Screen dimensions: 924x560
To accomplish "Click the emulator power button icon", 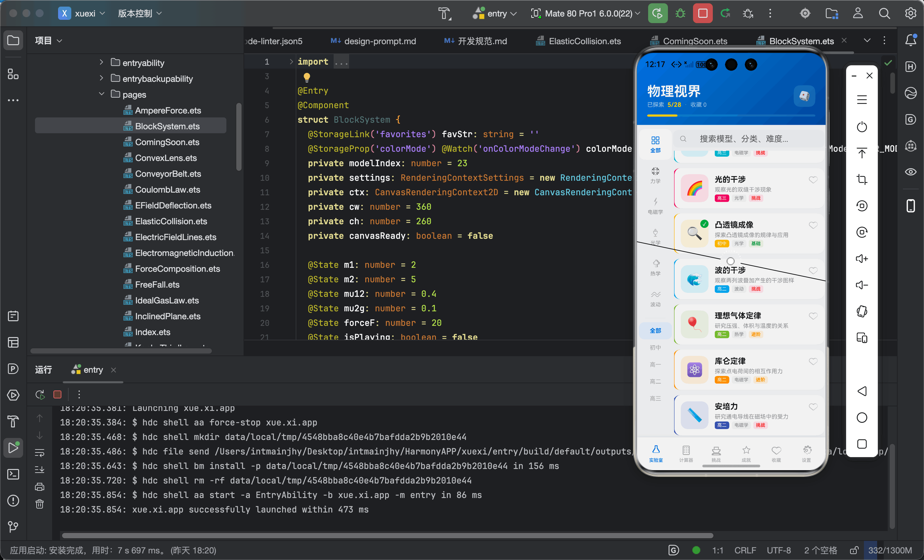I will coord(862,127).
